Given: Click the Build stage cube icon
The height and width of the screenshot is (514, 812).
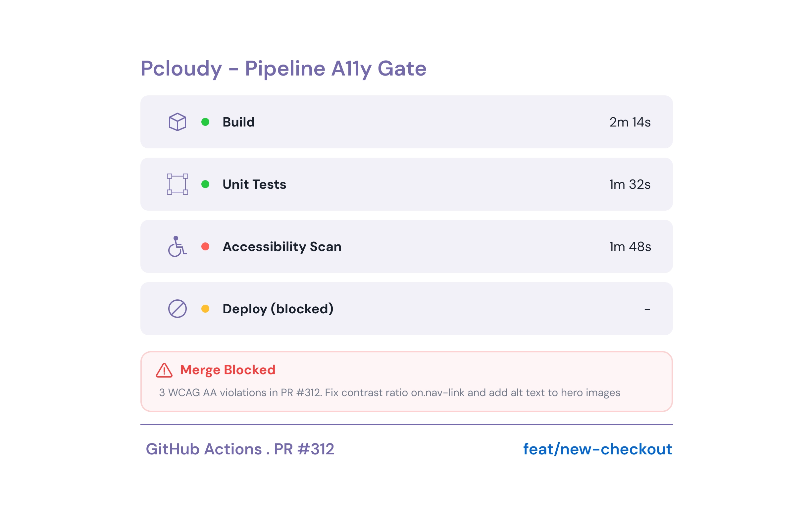Looking at the screenshot, I should tap(178, 122).
